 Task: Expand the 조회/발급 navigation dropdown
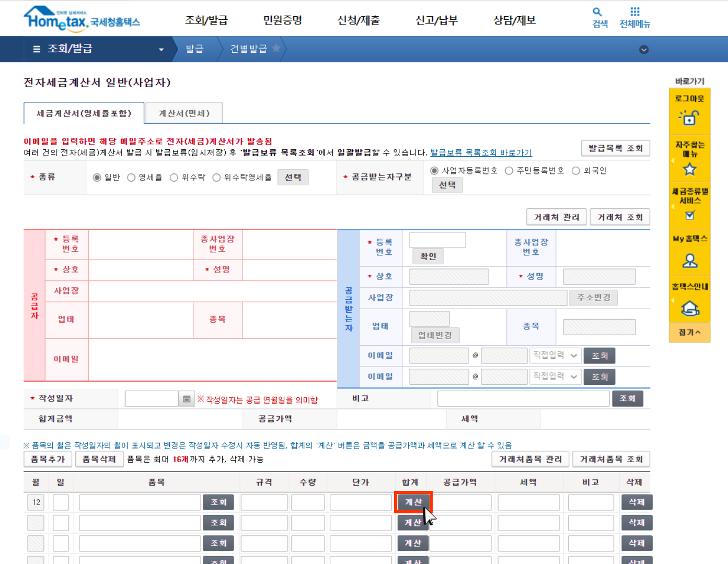tap(161, 50)
